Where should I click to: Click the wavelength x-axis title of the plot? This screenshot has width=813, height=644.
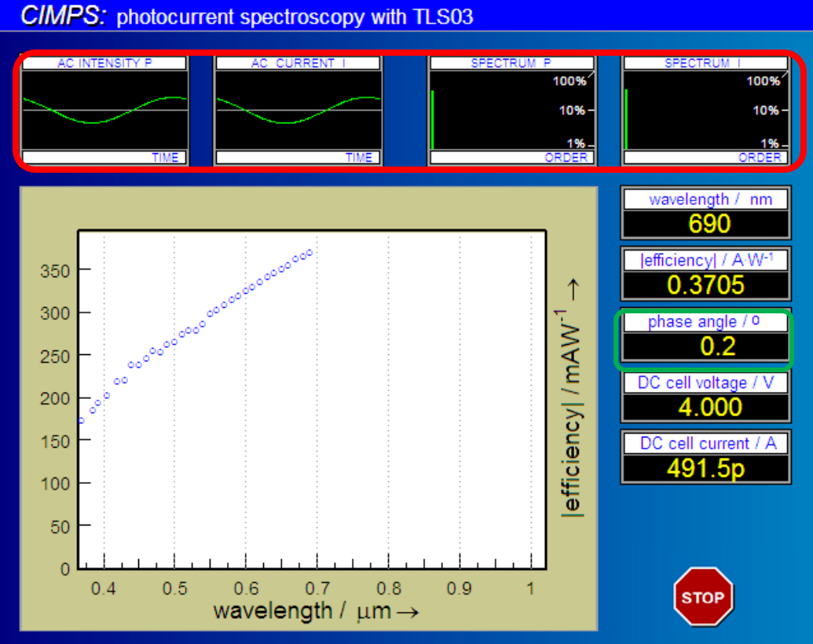pyautogui.click(x=310, y=610)
